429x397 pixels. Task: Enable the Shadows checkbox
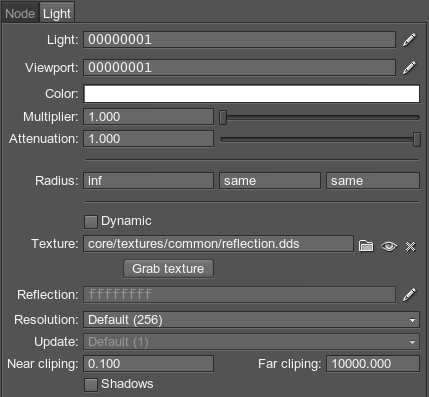[x=91, y=384]
